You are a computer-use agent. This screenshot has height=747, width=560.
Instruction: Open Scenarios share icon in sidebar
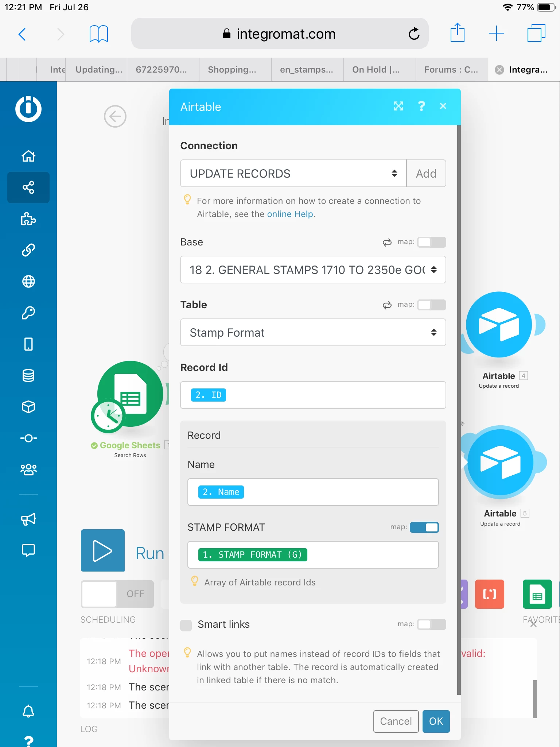(x=28, y=187)
